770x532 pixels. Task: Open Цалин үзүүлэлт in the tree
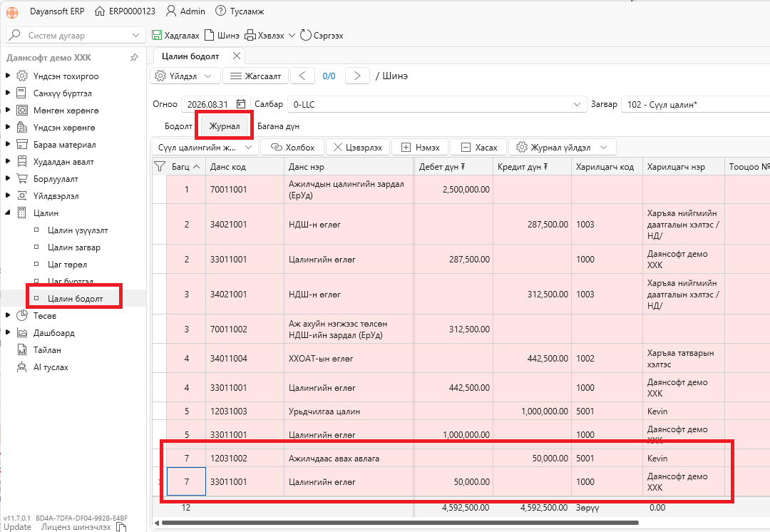[x=78, y=230]
